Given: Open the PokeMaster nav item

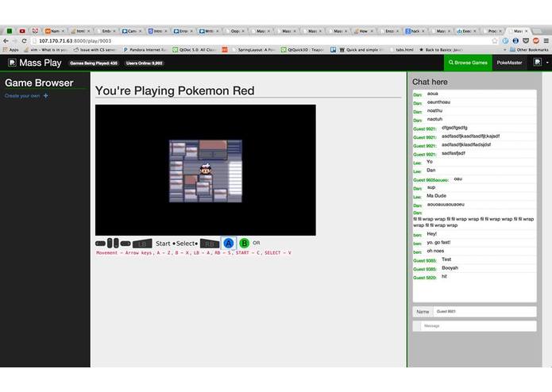Looking at the screenshot, I should tap(509, 63).
